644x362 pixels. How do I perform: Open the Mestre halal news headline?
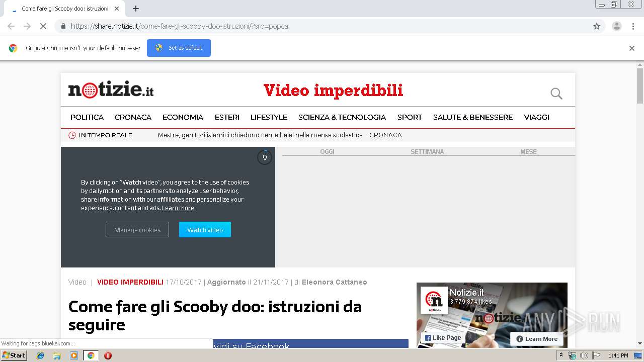click(x=260, y=135)
